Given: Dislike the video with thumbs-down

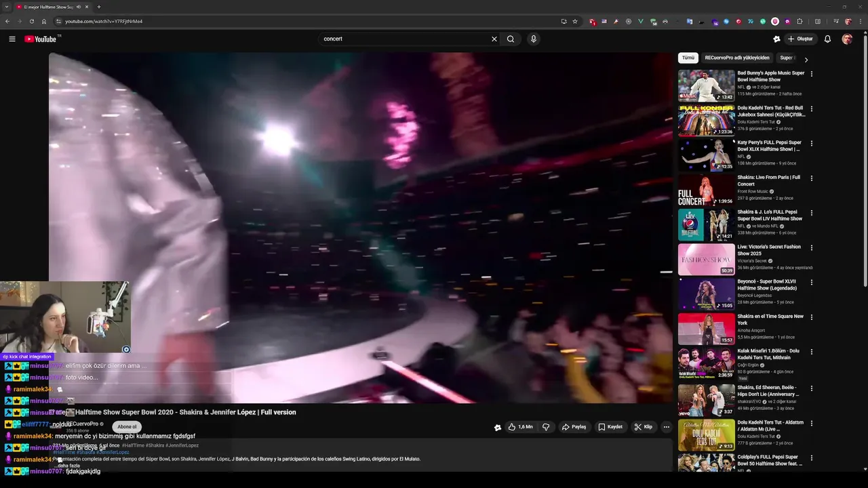Looking at the screenshot, I should 546,427.
